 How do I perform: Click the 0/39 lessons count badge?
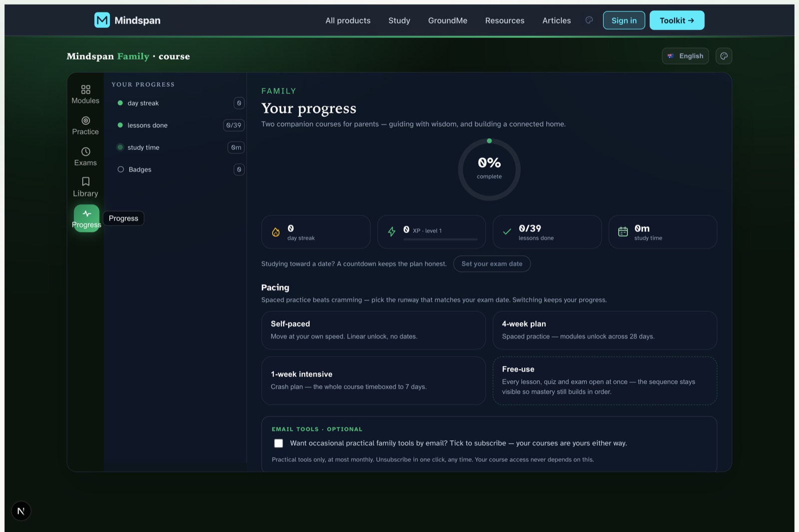point(234,125)
